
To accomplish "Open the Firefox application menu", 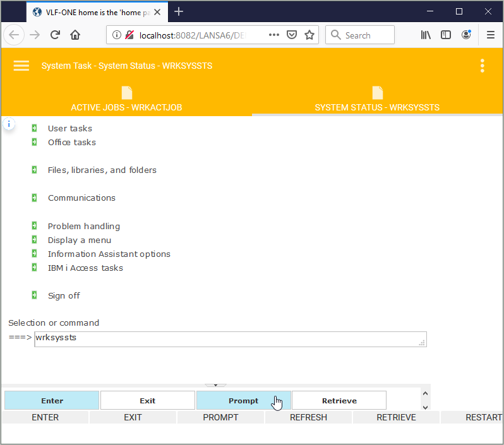I will [490, 35].
